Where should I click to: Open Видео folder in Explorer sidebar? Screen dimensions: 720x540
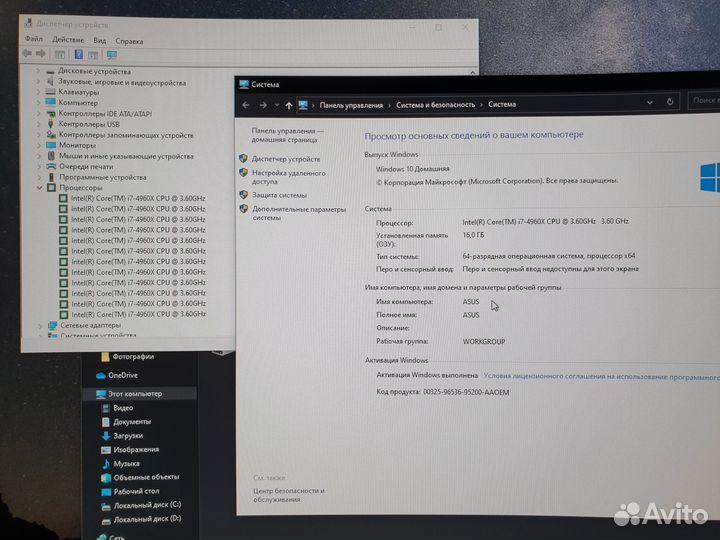[123, 408]
